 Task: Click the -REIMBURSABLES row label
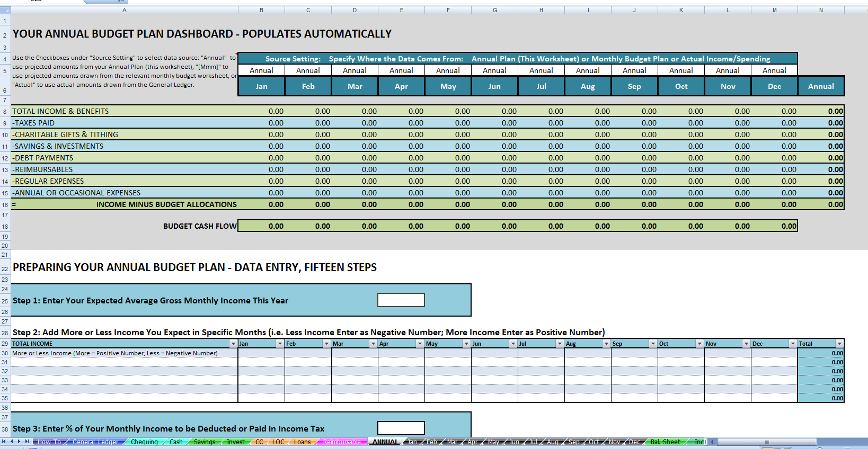(42, 169)
